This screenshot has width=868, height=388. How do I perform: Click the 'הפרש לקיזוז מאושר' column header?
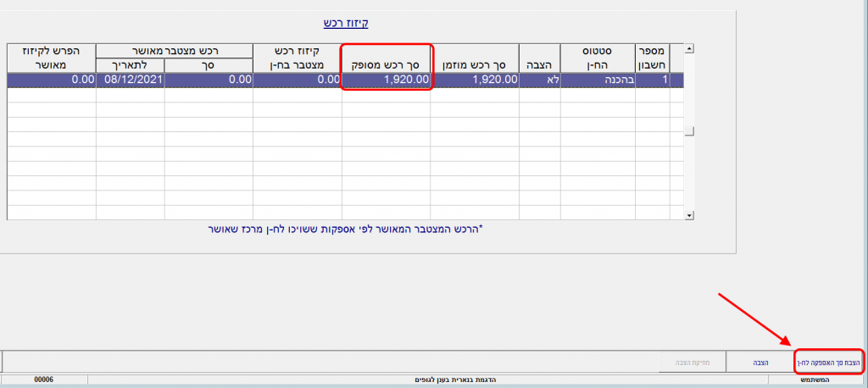[51, 58]
